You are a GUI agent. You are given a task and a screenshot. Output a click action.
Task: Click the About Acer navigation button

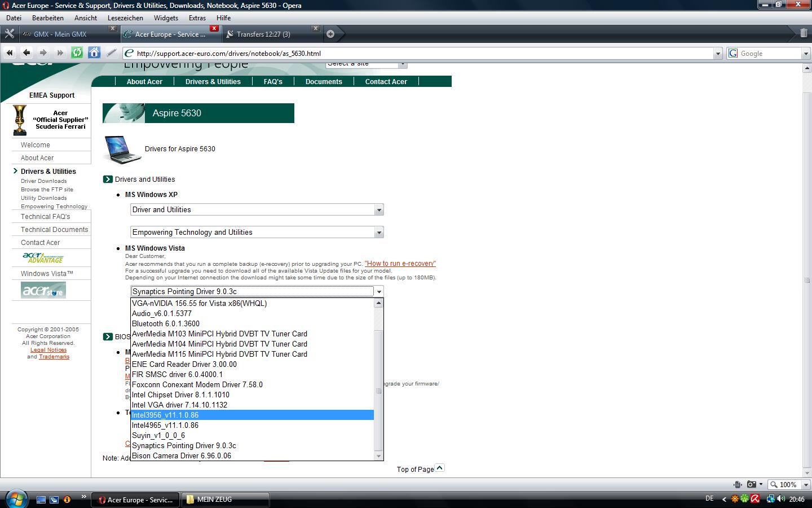click(x=144, y=81)
